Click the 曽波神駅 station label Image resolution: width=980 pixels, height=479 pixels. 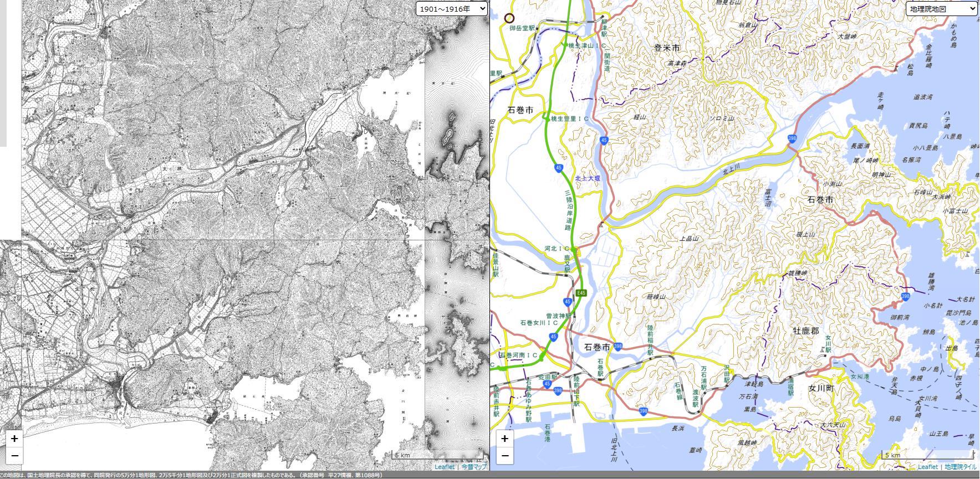558,316
